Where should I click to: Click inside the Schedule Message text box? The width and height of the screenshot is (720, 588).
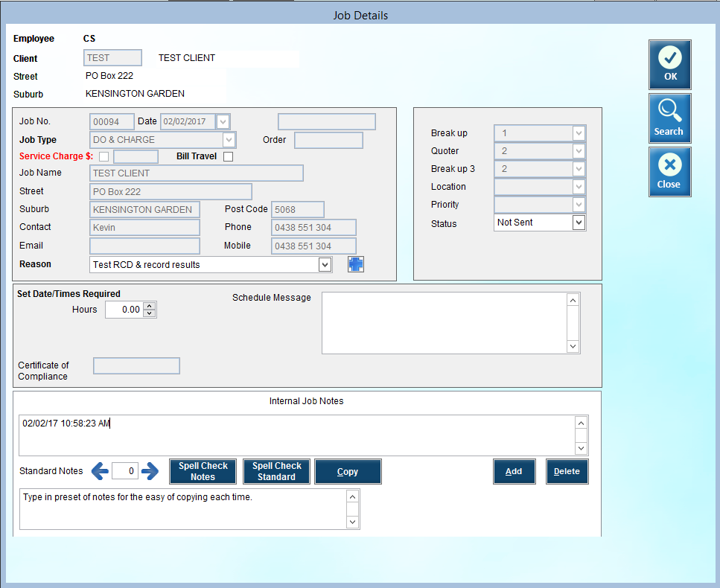445,323
